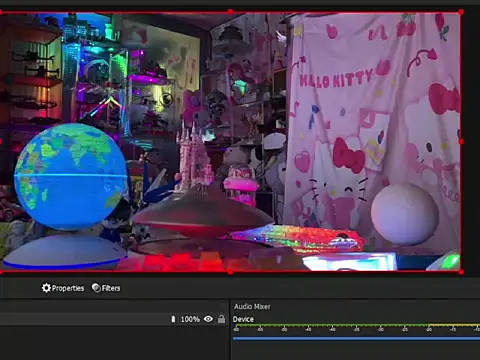
Task: Click the small icon beside the 100% label
Action: pos(173,319)
